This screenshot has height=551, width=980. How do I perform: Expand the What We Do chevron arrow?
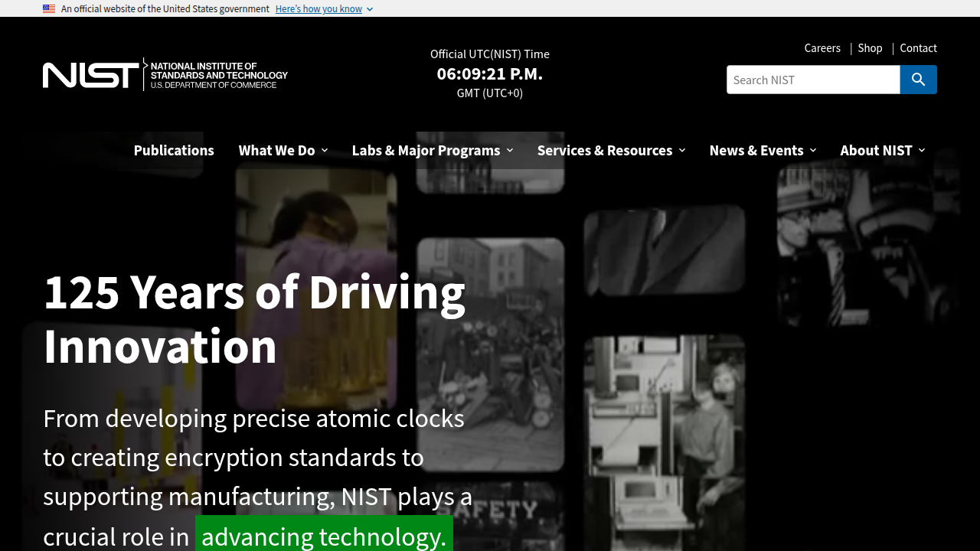pyautogui.click(x=325, y=150)
